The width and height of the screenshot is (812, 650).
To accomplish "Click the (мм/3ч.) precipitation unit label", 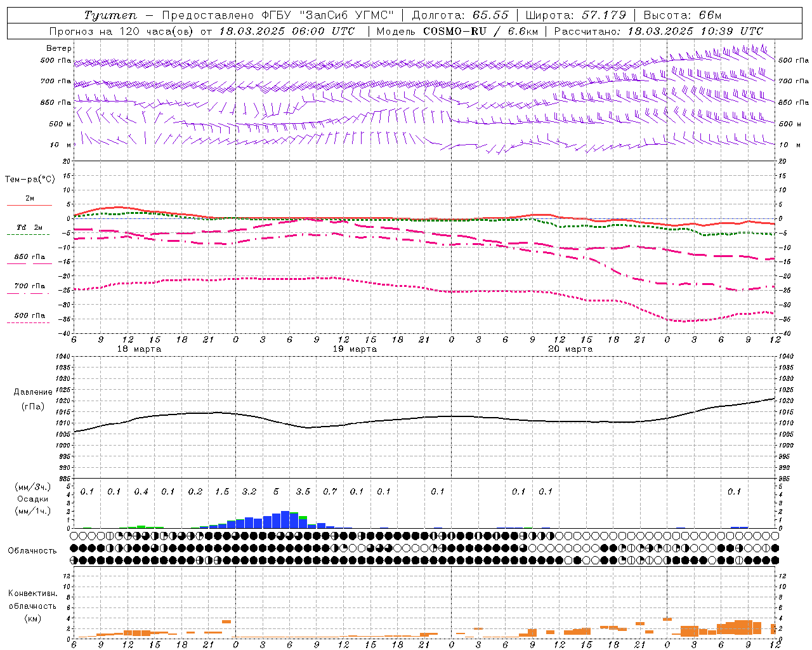I will [x=33, y=487].
